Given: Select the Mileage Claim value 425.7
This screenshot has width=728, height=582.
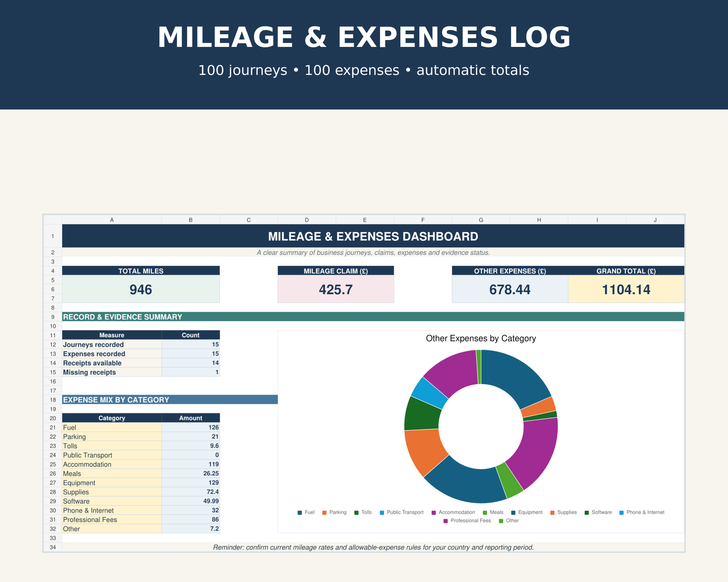Looking at the screenshot, I should point(336,289).
